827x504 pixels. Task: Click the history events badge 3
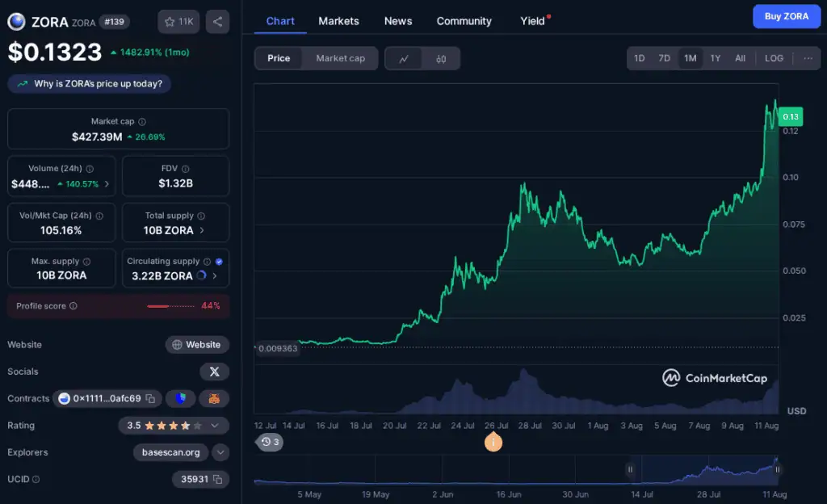(270, 442)
